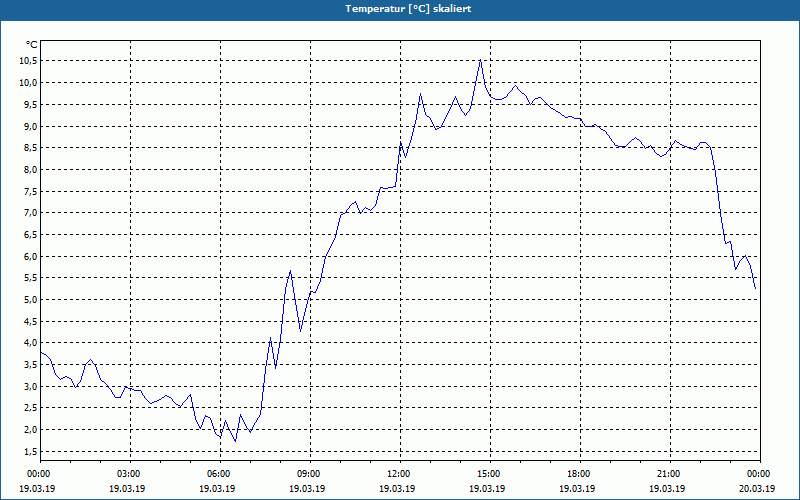Click the 7,5 y-axis label
Viewport: 800px width, 500px height.
pos(30,191)
